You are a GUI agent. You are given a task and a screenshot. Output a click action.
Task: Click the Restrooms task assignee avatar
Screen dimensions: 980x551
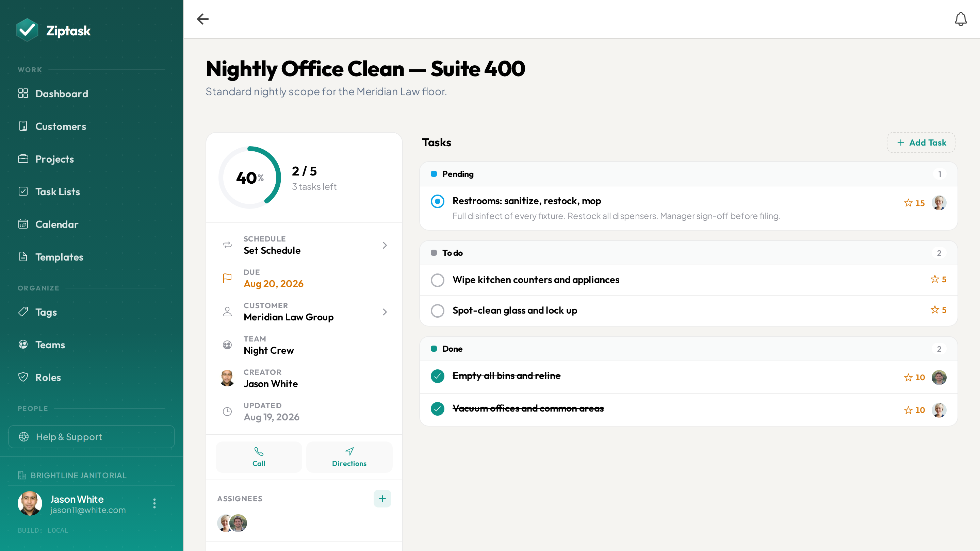tap(939, 203)
